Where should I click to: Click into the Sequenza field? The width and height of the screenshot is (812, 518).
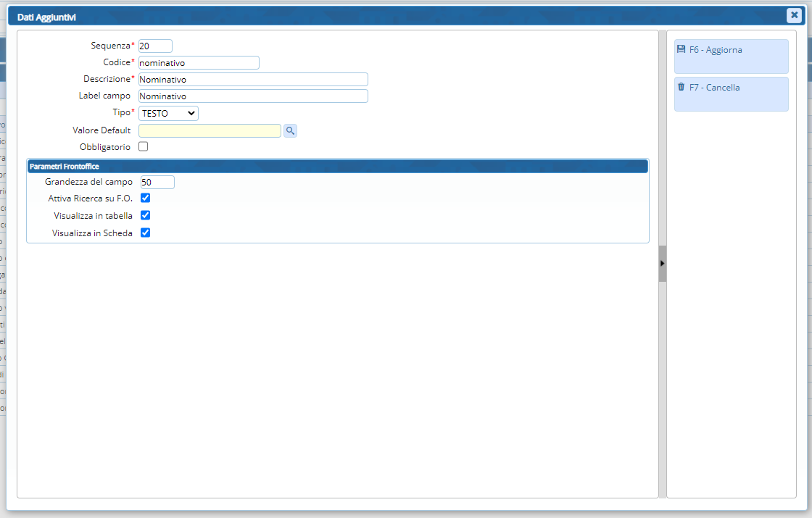[155, 46]
